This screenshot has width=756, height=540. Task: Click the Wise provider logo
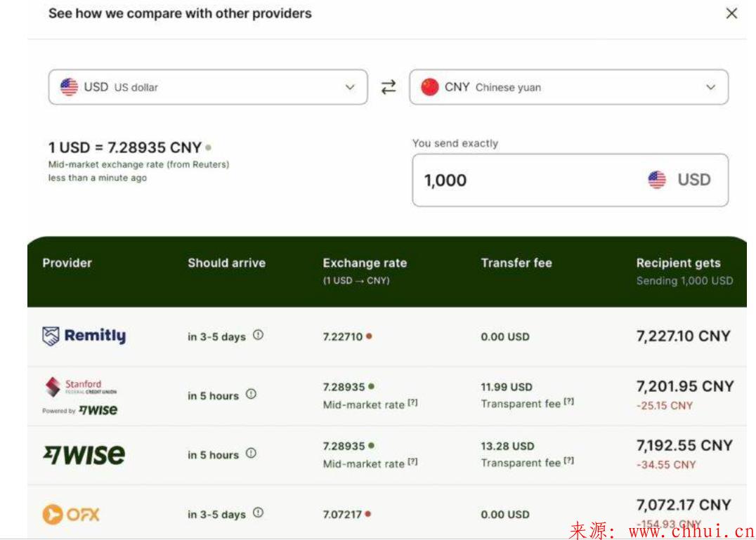point(84,455)
